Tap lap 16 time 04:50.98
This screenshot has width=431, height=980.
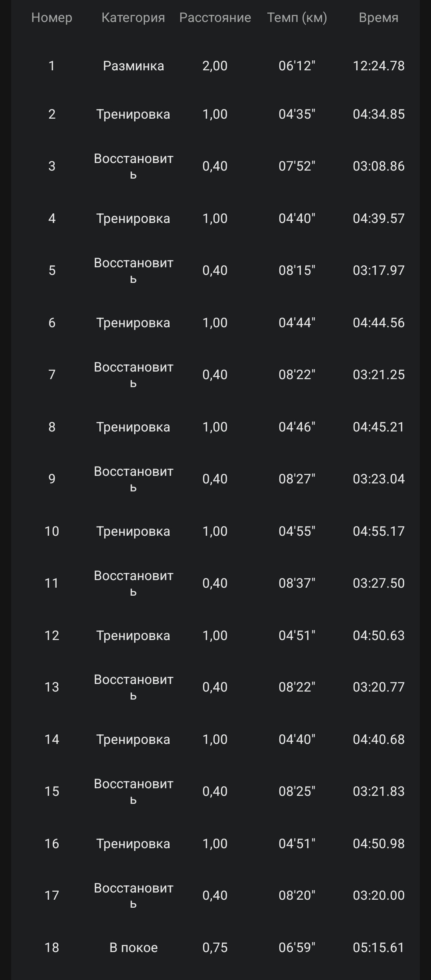coord(379,844)
